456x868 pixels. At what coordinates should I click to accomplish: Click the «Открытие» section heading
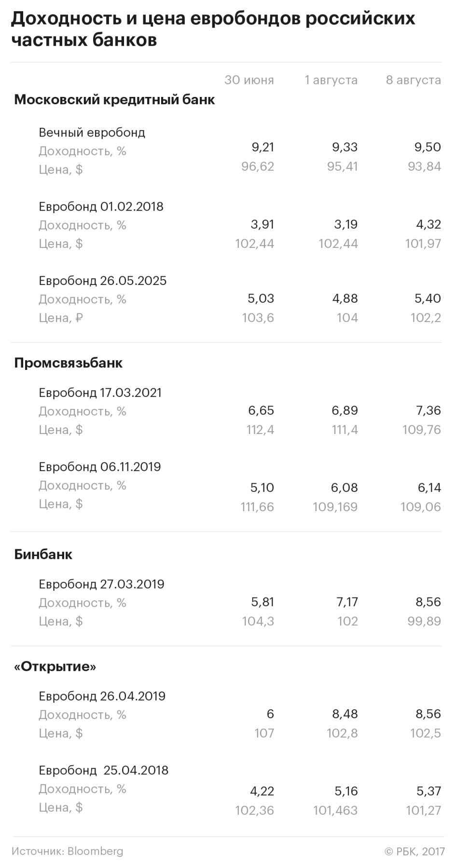pyautogui.click(x=55, y=666)
